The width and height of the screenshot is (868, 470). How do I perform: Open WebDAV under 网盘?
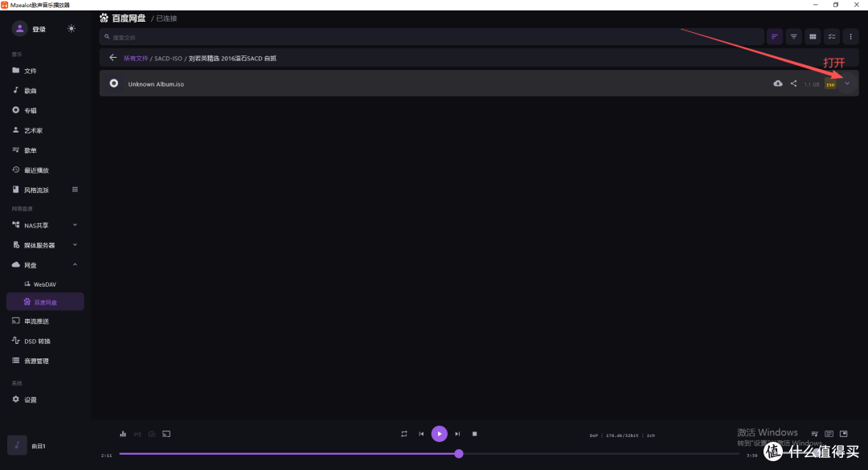[x=45, y=284]
